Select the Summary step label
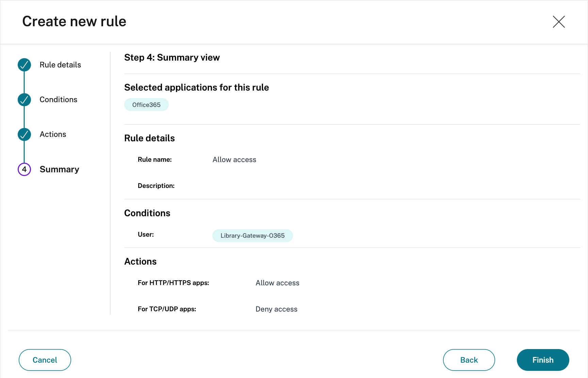The image size is (588, 378). [x=59, y=169]
